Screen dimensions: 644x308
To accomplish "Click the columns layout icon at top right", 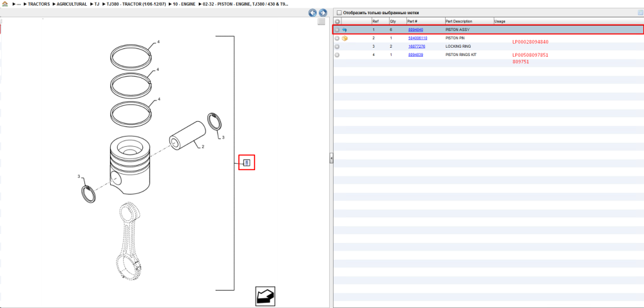I will tap(640, 13).
